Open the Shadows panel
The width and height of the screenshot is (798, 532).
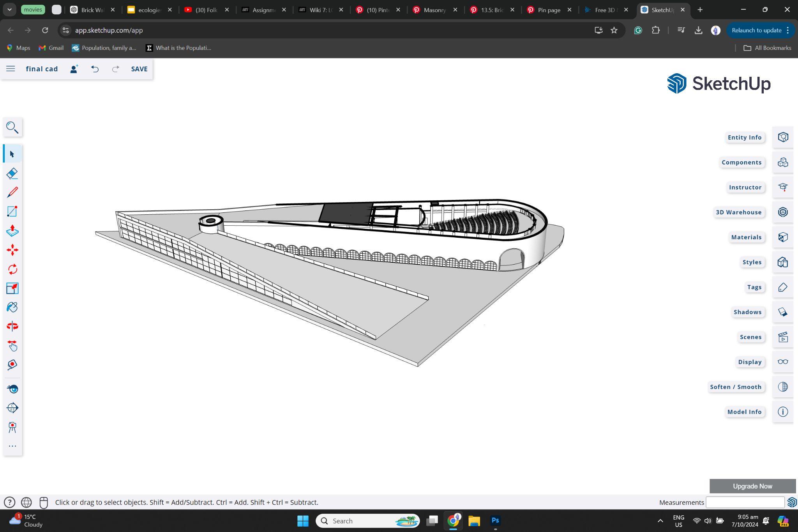(x=747, y=312)
